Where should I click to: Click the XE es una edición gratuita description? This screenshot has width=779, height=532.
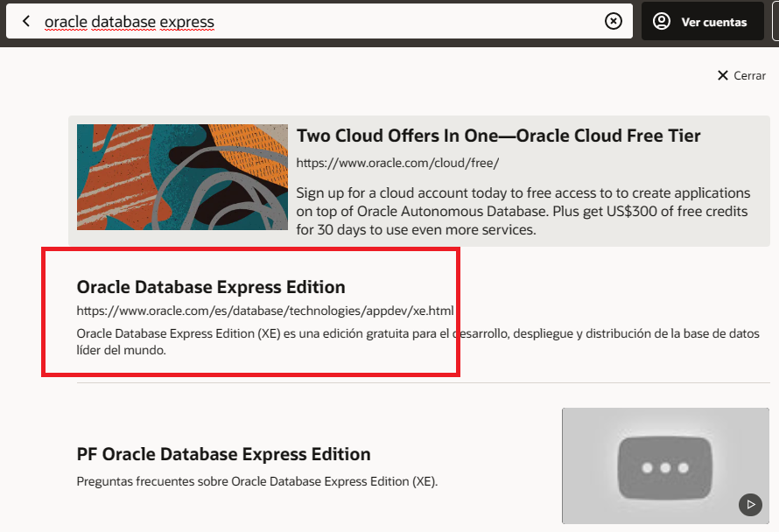(x=418, y=341)
